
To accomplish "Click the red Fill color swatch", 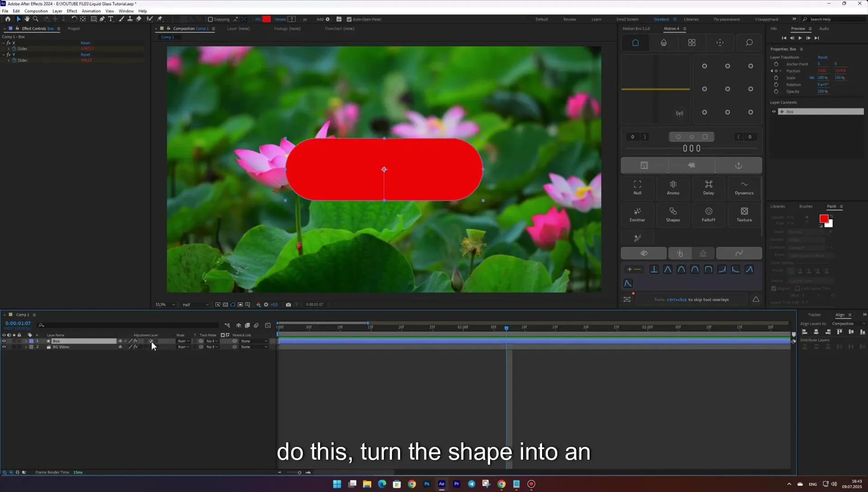I will click(266, 19).
